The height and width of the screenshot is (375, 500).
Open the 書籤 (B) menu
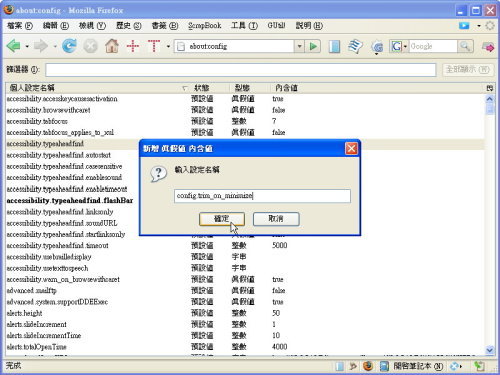tap(165, 26)
